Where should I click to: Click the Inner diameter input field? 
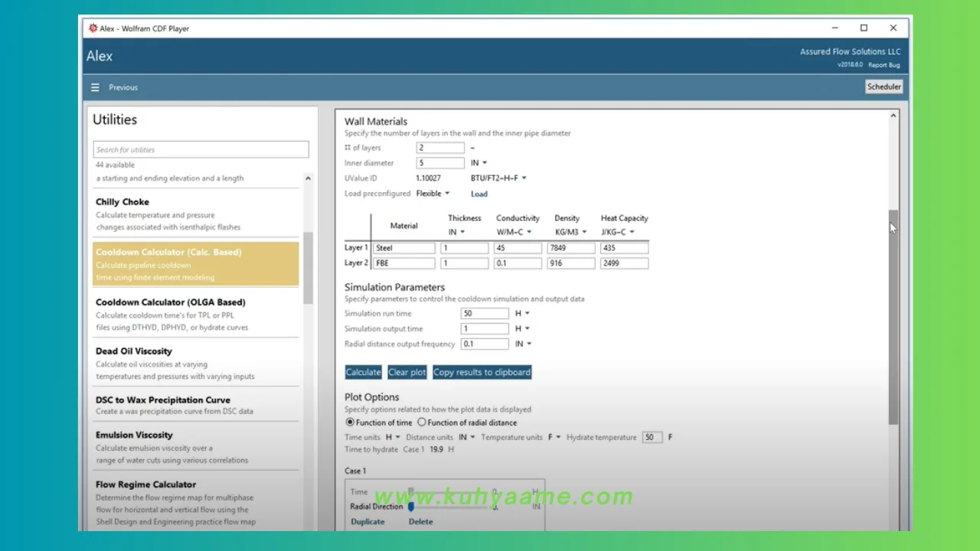pos(440,163)
